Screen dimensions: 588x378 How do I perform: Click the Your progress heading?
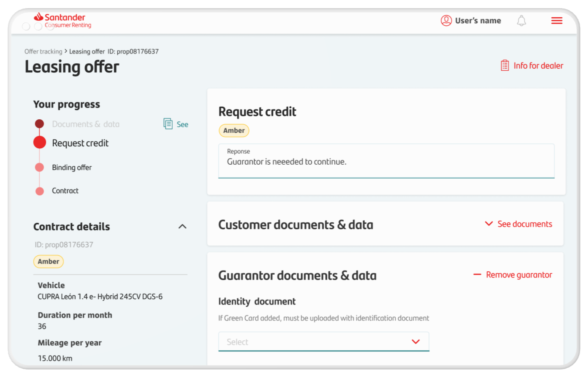pos(66,105)
